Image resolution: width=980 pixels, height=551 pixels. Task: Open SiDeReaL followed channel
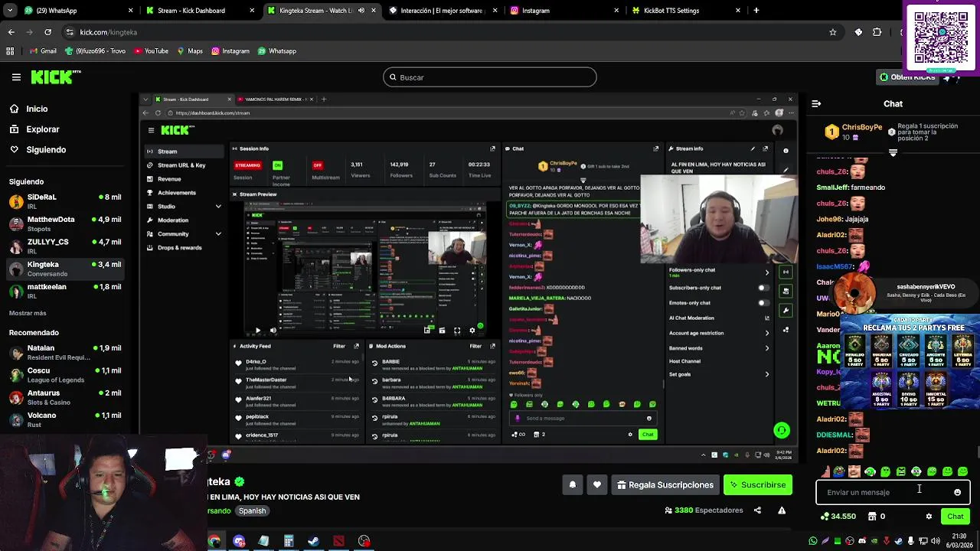pyautogui.click(x=66, y=201)
